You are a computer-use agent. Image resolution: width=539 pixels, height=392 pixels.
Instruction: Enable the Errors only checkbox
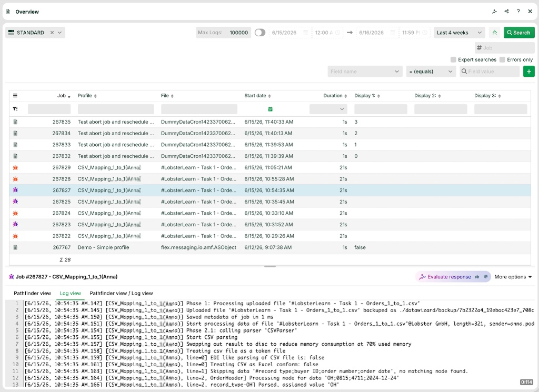point(502,60)
